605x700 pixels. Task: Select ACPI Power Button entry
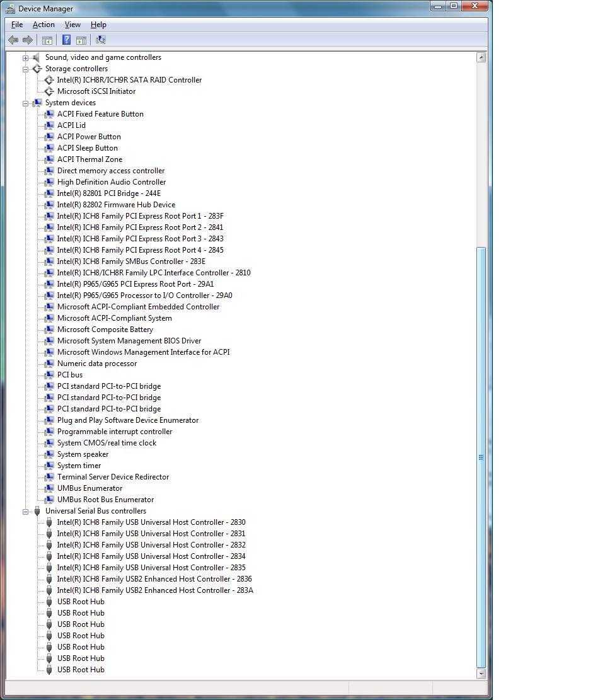tap(89, 137)
